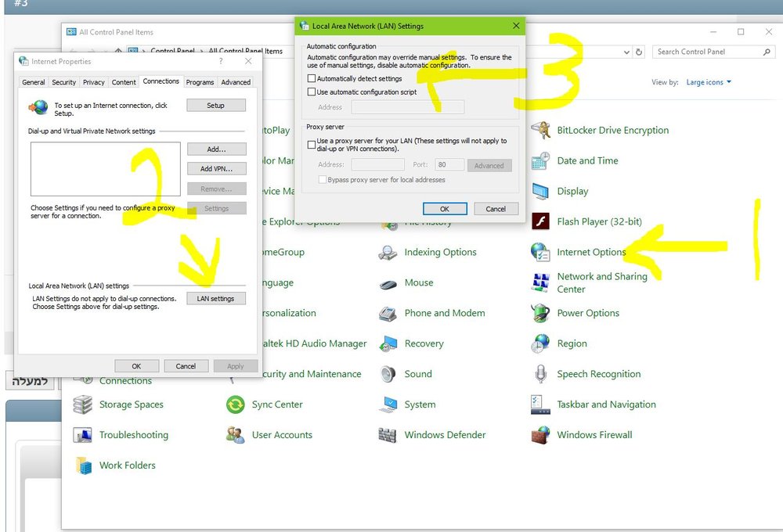Screen dimensions: 783x532
Task: Click the Setup button in Internet Properties
Action: tap(216, 106)
